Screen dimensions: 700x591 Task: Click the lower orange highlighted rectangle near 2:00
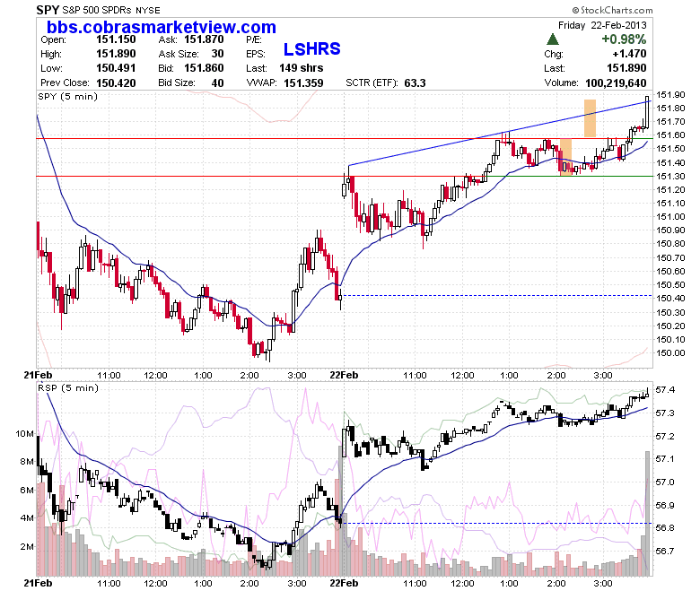click(x=565, y=157)
